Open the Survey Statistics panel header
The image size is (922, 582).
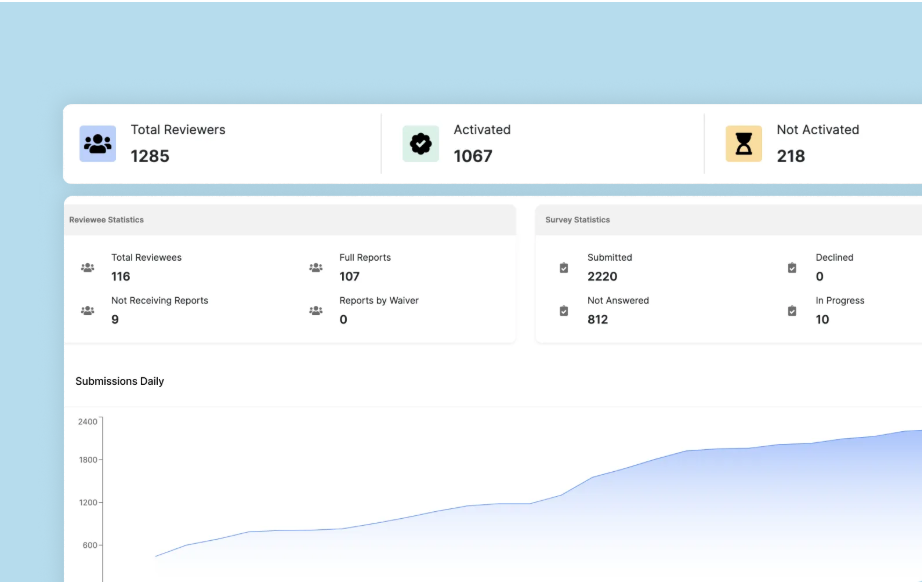(x=577, y=220)
